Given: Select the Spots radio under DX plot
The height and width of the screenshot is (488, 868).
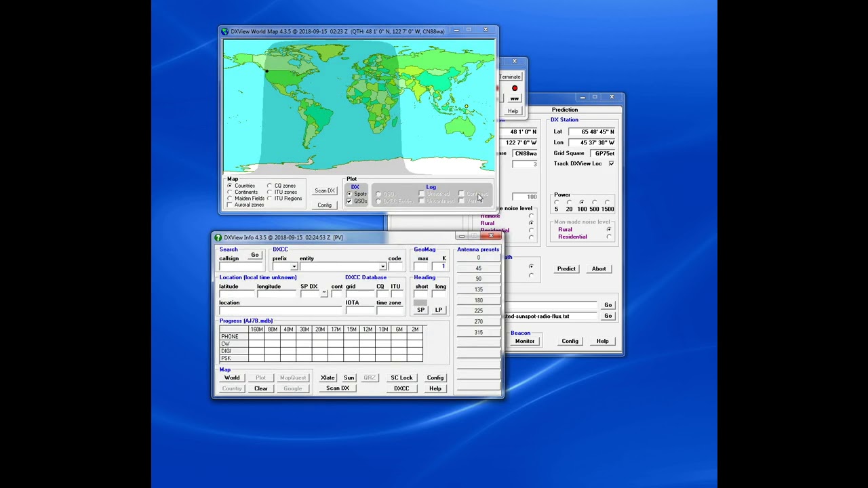Looking at the screenshot, I should (350, 194).
